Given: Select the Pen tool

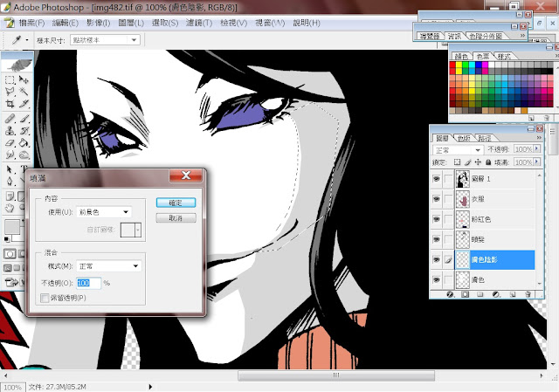Looking at the screenshot, I should coord(10,181).
